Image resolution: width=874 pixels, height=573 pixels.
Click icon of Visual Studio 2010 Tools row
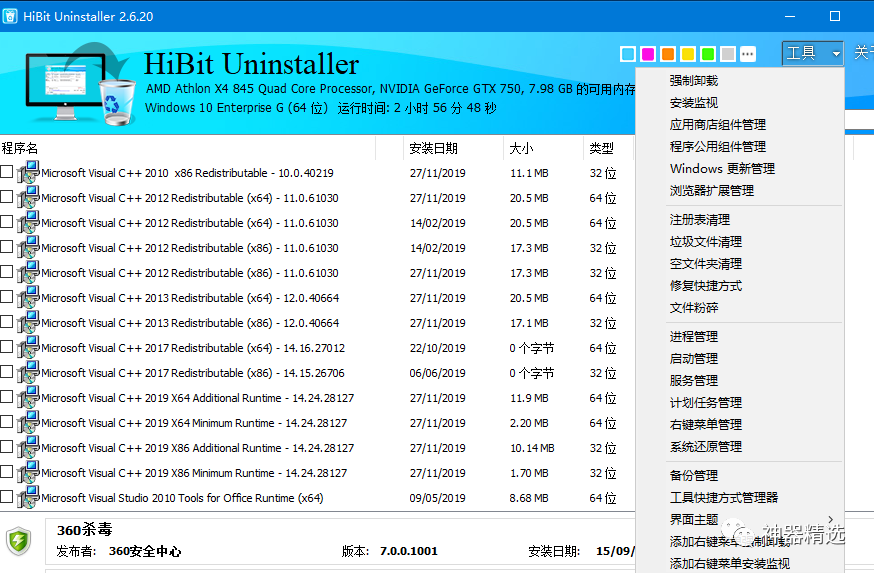click(x=28, y=498)
